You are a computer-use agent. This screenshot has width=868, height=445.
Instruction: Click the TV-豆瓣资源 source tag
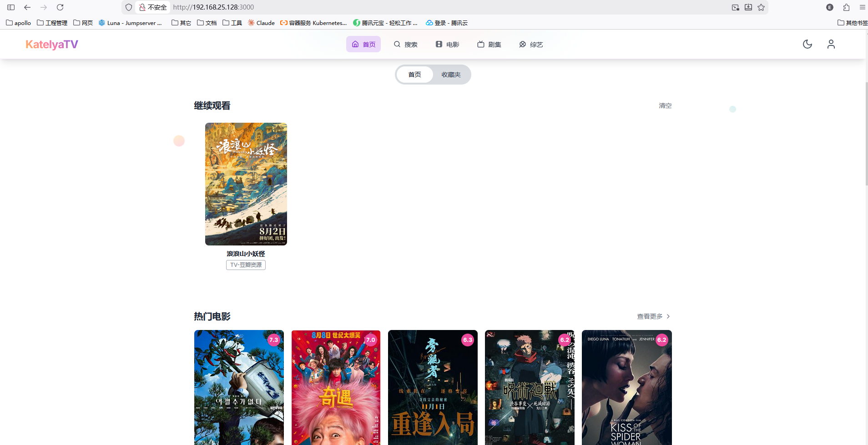pos(246,265)
